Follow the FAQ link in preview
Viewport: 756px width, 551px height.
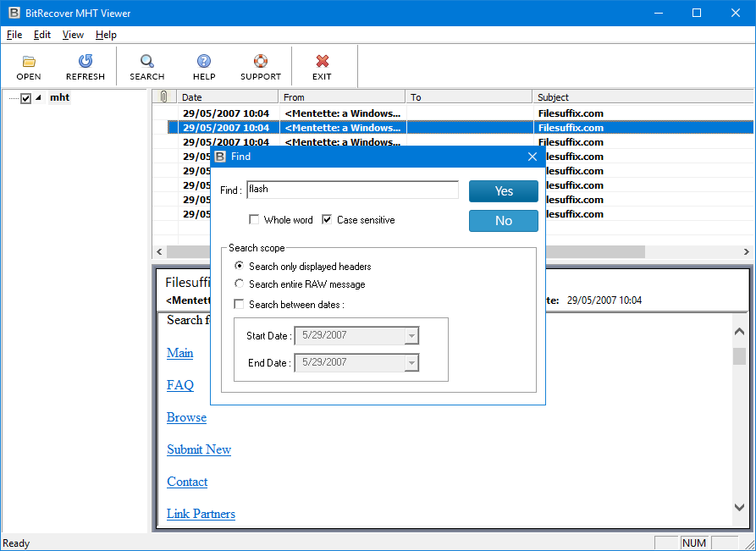click(180, 385)
